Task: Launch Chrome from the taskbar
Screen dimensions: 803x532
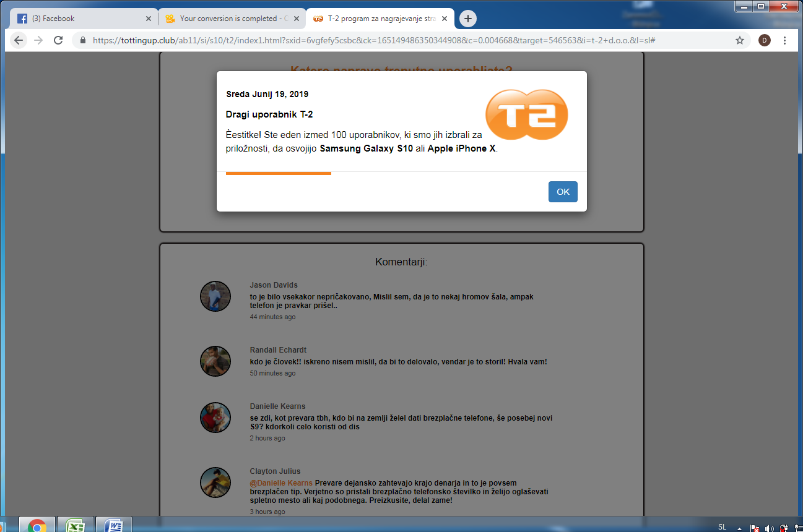Action: [x=37, y=525]
